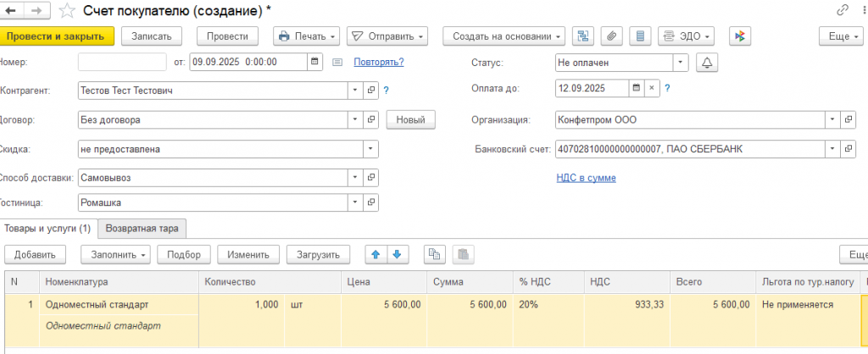Click help question mark near Оплата до
The height and width of the screenshot is (354, 868).
pyautogui.click(x=668, y=88)
